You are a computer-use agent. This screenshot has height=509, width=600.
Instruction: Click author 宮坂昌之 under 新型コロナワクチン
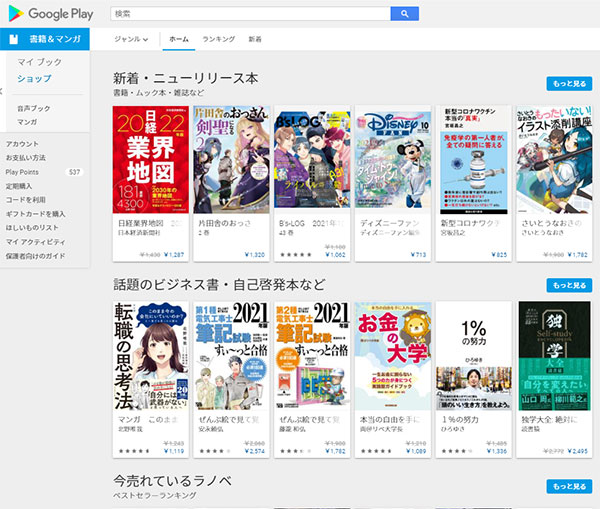pyautogui.click(x=453, y=233)
